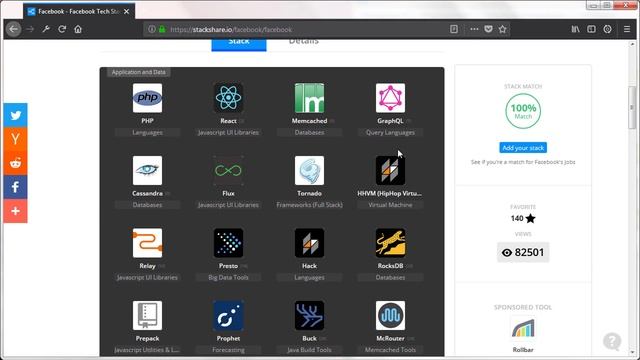The height and width of the screenshot is (360, 640).
Task: Go to browser home page
Action: 78,29
